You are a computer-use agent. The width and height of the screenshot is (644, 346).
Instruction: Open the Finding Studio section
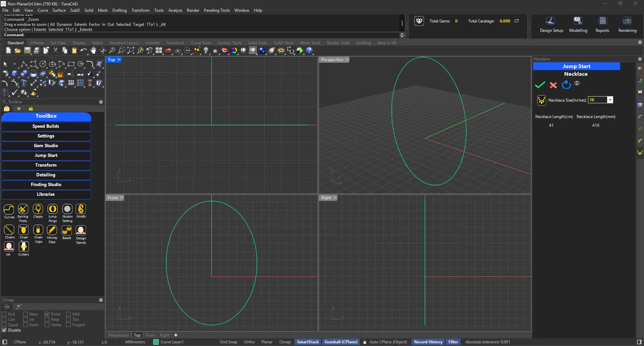click(x=46, y=185)
